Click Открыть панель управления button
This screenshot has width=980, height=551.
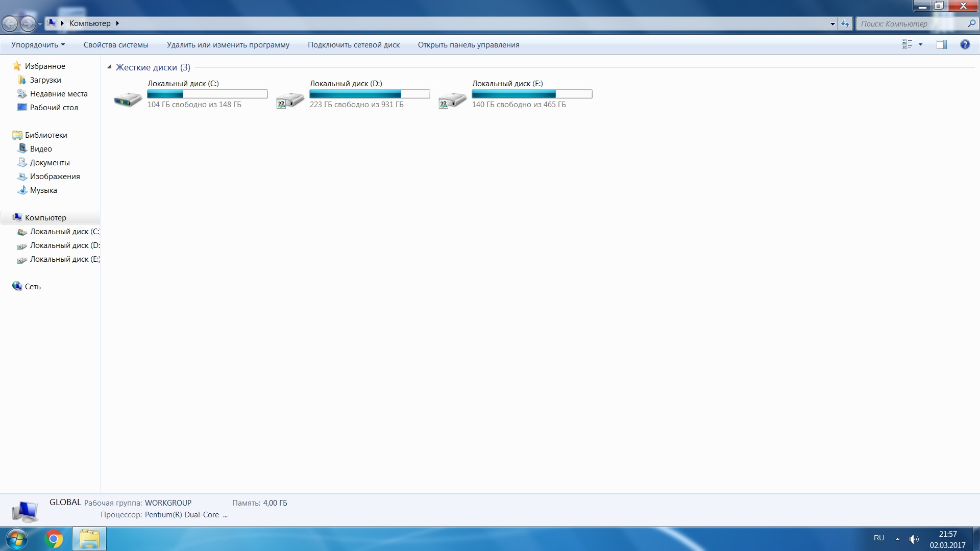468,45
